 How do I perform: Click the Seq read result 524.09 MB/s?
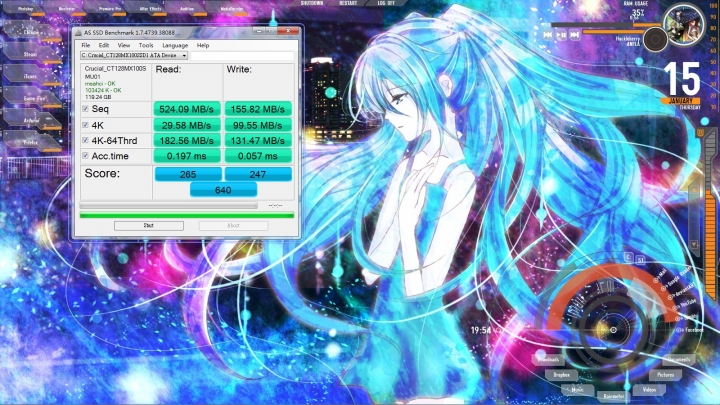point(186,109)
